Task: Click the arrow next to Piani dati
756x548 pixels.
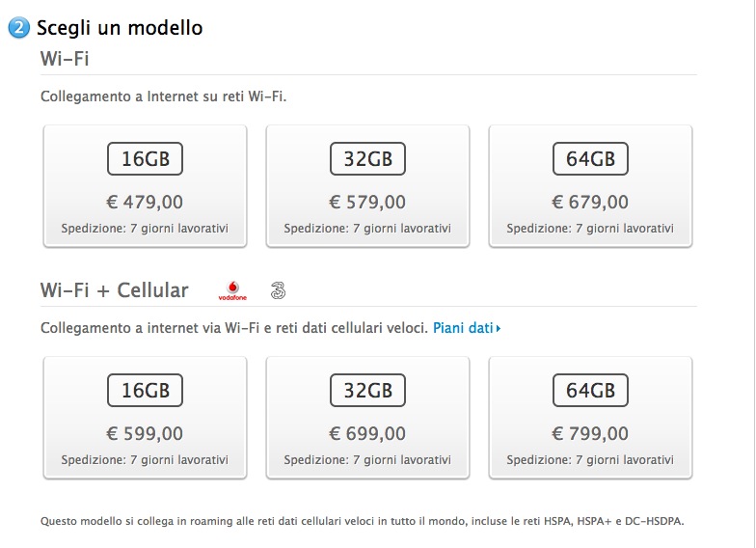Action: 499,328
